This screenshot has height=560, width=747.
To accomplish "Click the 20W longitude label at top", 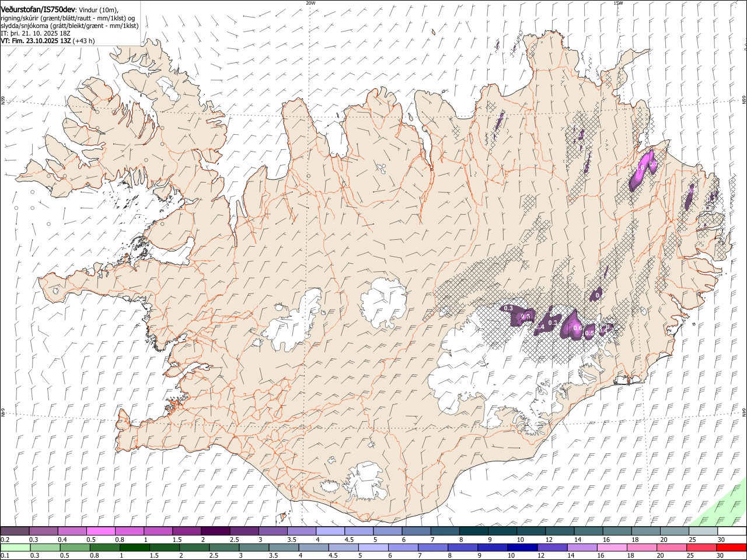I will [310, 3].
